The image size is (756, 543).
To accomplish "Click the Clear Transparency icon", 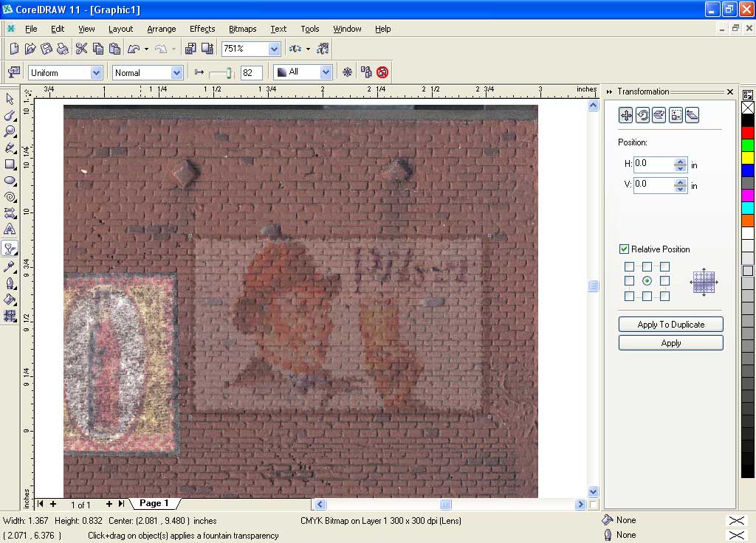I will [382, 72].
